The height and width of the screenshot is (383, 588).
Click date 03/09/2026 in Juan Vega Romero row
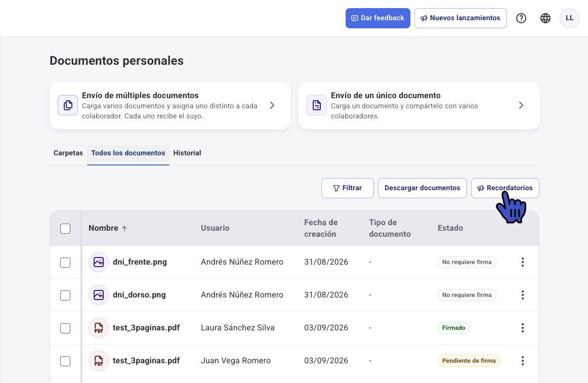[x=326, y=361]
